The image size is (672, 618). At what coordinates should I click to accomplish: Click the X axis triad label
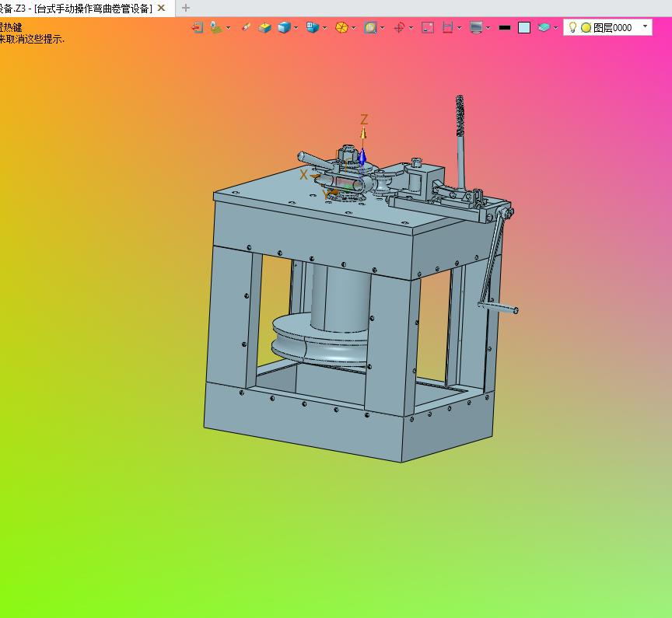coord(303,175)
